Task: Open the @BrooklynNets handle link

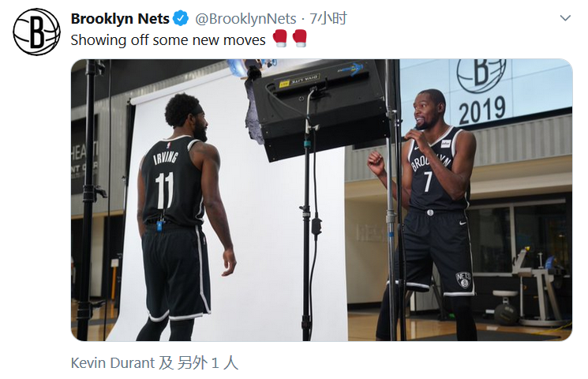Action: click(x=245, y=19)
